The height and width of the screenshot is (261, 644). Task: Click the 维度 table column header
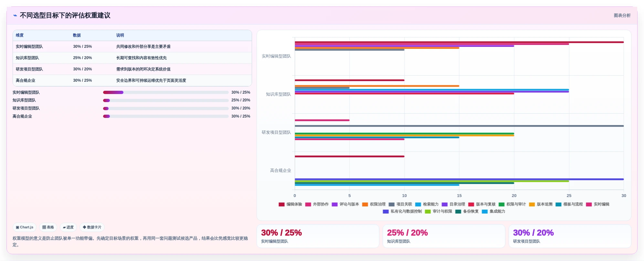point(20,36)
